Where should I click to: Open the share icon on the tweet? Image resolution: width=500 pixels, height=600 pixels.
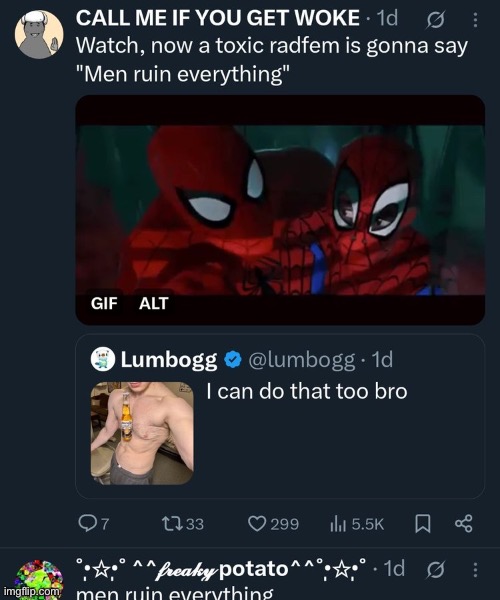click(464, 524)
